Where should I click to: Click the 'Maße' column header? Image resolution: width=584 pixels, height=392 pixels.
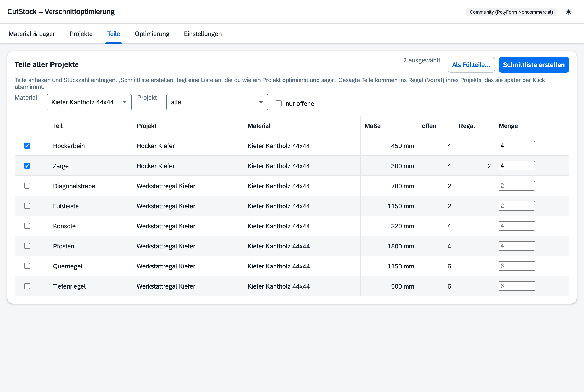pos(372,126)
